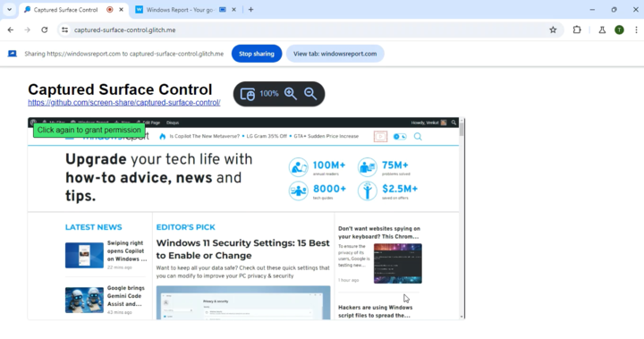This screenshot has width=644, height=339.
Task: Open 'Hackers are using Windows script files' article
Action: click(x=376, y=311)
